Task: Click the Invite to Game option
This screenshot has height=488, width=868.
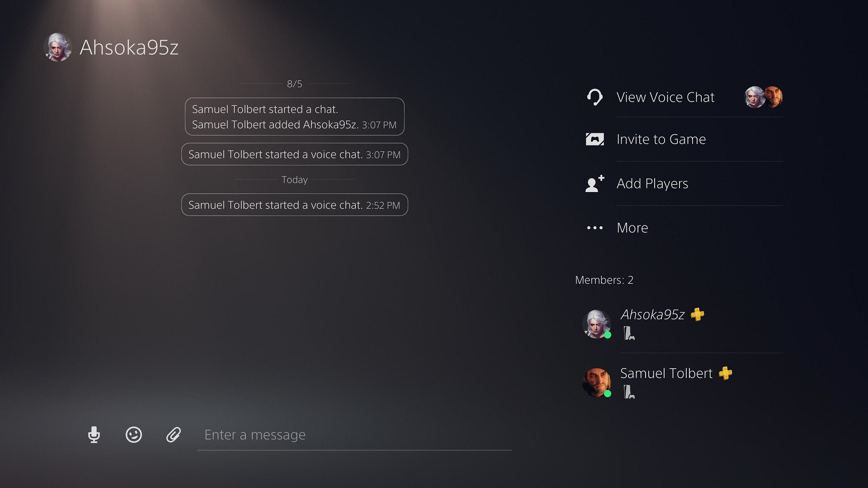Action: coord(661,139)
